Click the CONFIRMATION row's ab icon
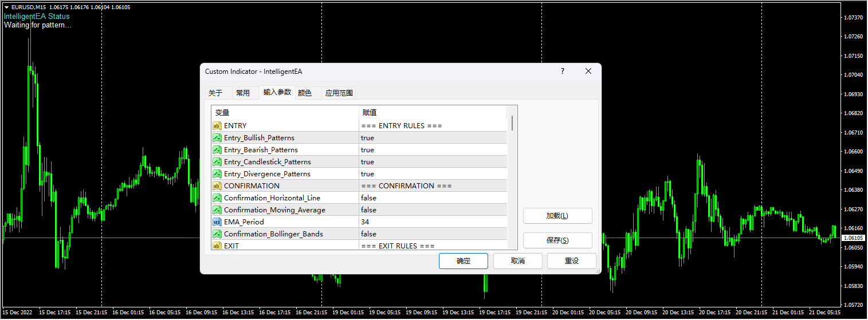The height and width of the screenshot is (320, 868). [x=217, y=186]
